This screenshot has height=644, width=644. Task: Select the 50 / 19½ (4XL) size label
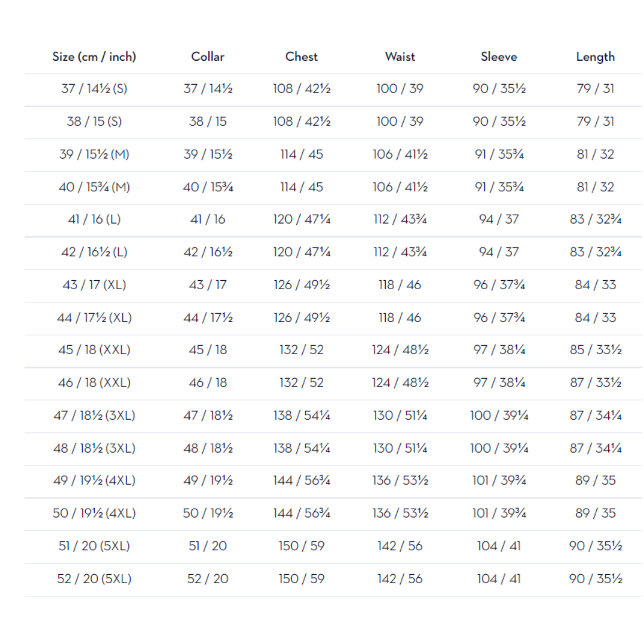(94, 513)
